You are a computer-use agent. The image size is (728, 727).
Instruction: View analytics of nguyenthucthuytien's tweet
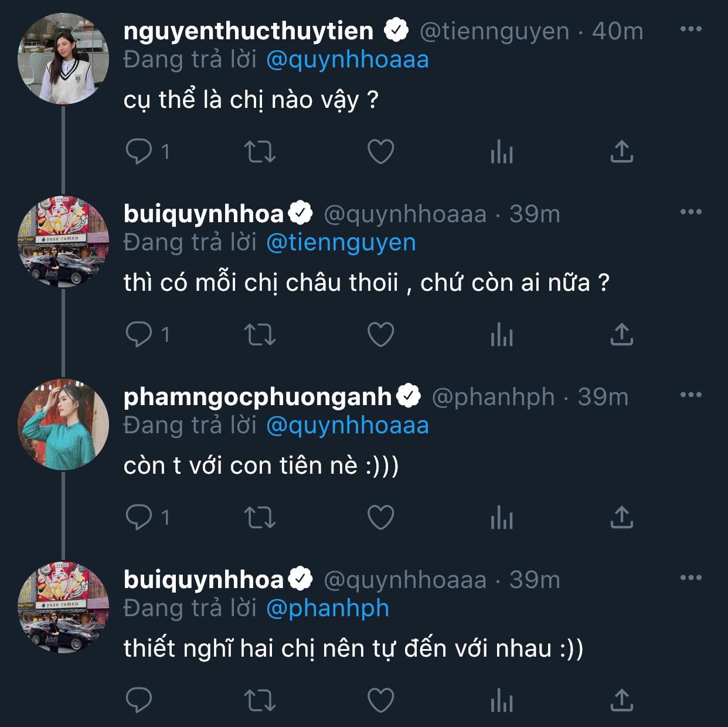pyautogui.click(x=501, y=151)
